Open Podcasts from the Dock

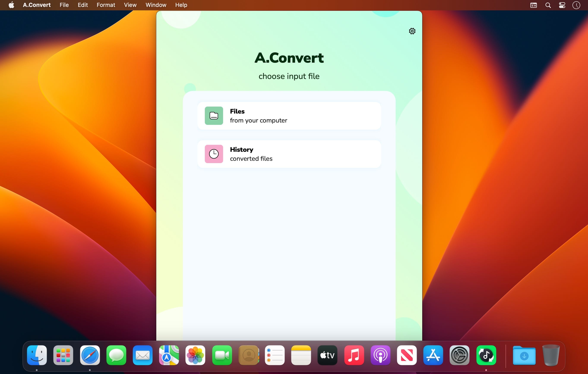[x=380, y=355]
